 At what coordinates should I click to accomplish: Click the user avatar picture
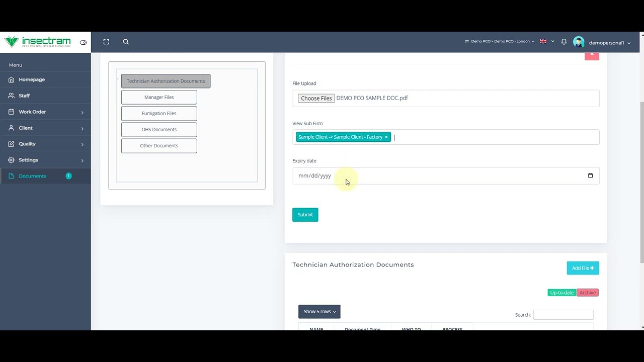[x=579, y=42]
